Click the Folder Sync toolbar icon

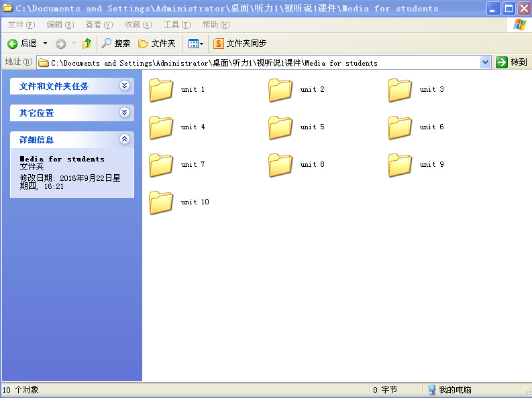click(218, 44)
